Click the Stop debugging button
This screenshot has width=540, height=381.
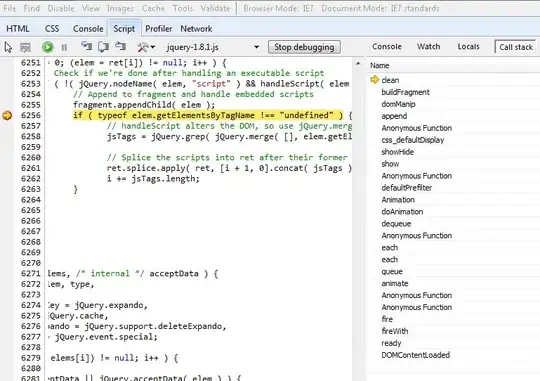coord(304,47)
